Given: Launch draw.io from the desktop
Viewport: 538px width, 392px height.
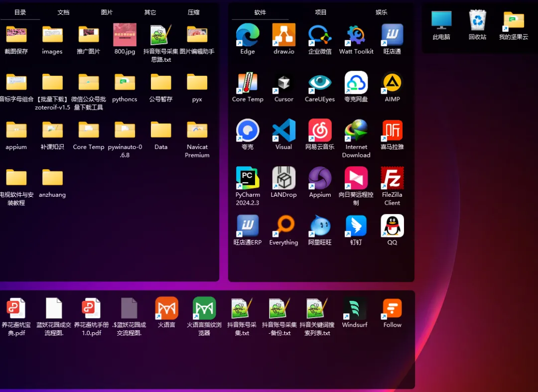Looking at the screenshot, I should tap(284, 35).
